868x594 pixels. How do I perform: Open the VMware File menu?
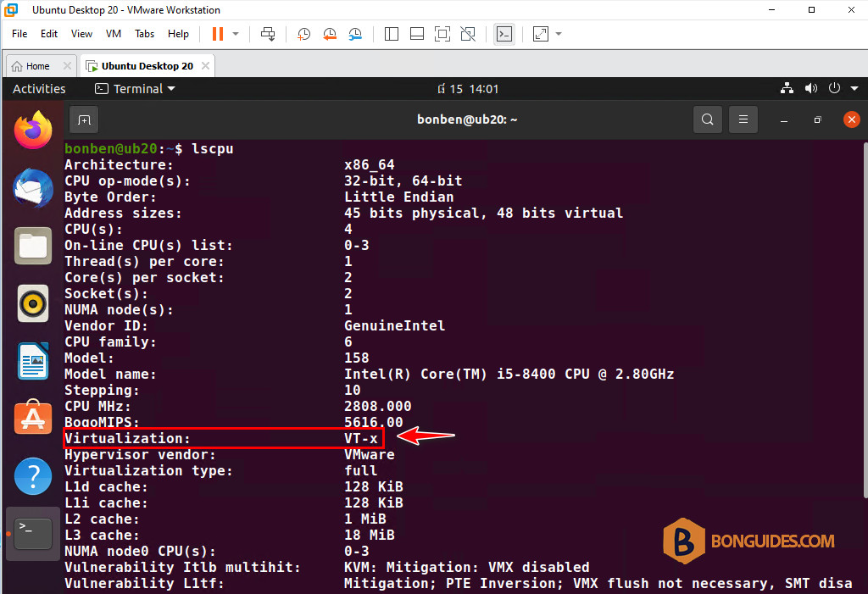point(19,34)
